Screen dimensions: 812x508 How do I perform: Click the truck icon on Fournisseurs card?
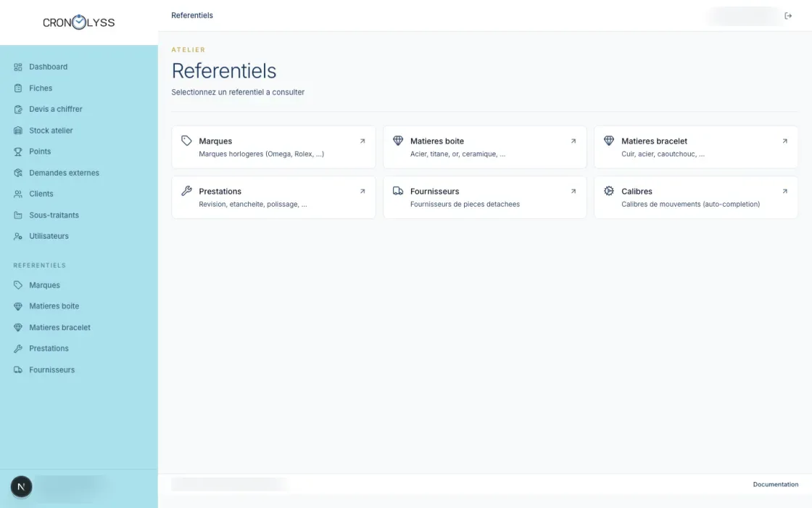point(398,191)
